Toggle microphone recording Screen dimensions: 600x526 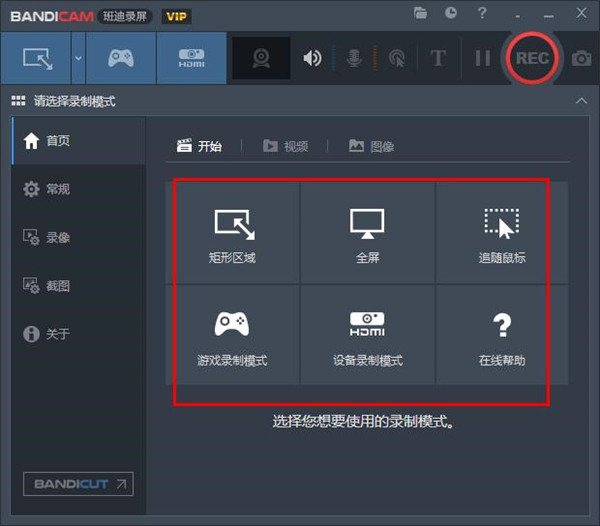coord(354,58)
